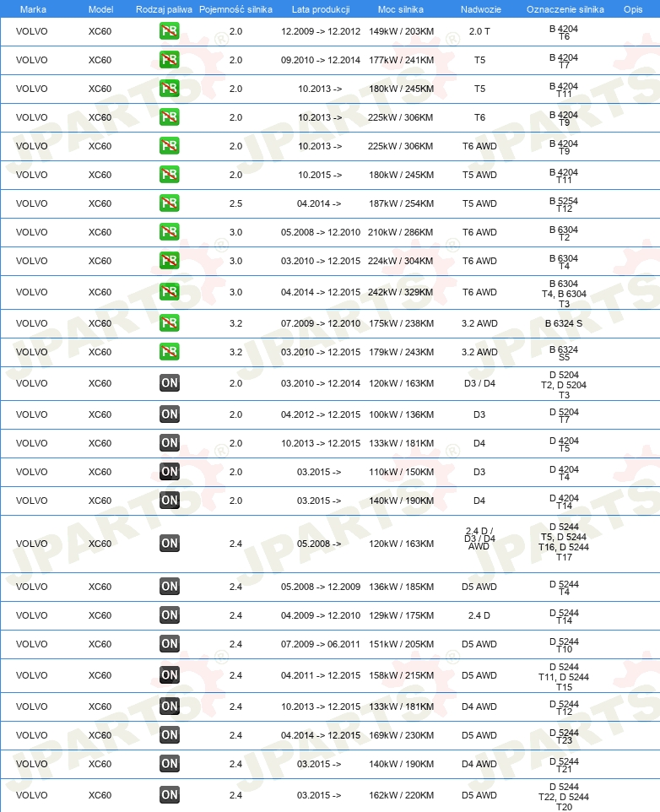Click the power value 180kW / 245KM dated 10.2013
This screenshot has width=660, height=812.
tap(401, 89)
